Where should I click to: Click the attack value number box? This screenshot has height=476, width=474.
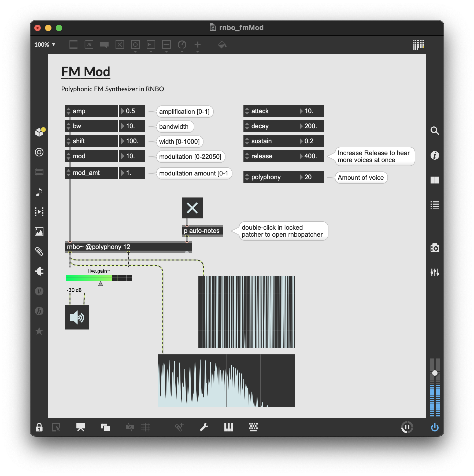point(310,111)
